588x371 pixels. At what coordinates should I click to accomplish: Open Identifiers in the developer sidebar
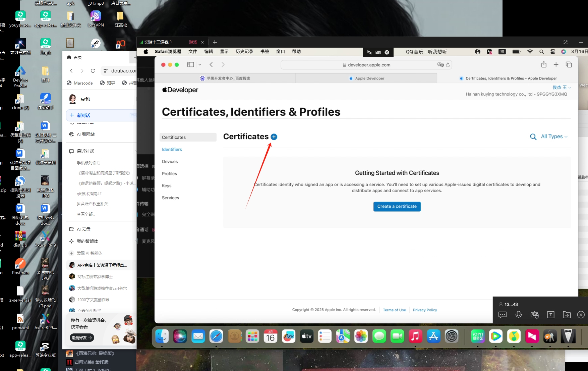pyautogui.click(x=172, y=149)
